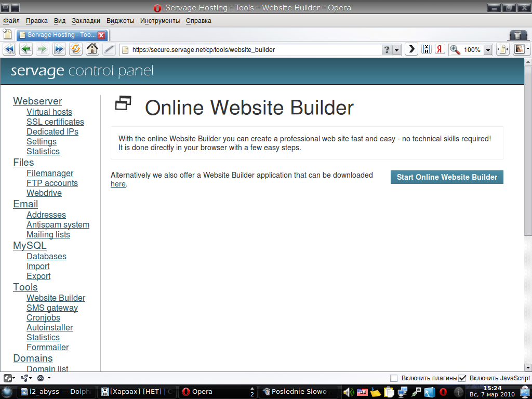Click the page vertical scrollbar thumb
532x399 pixels.
pyautogui.click(x=528, y=151)
